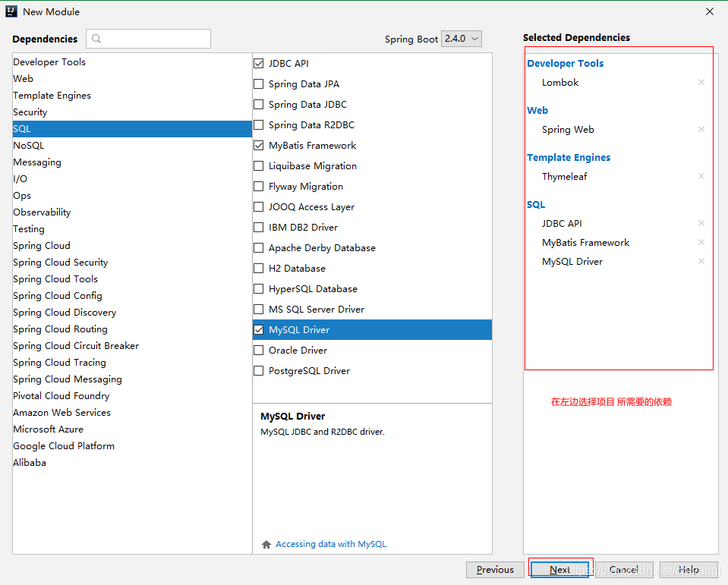Remove Lombok from selected dependencies

click(x=701, y=82)
